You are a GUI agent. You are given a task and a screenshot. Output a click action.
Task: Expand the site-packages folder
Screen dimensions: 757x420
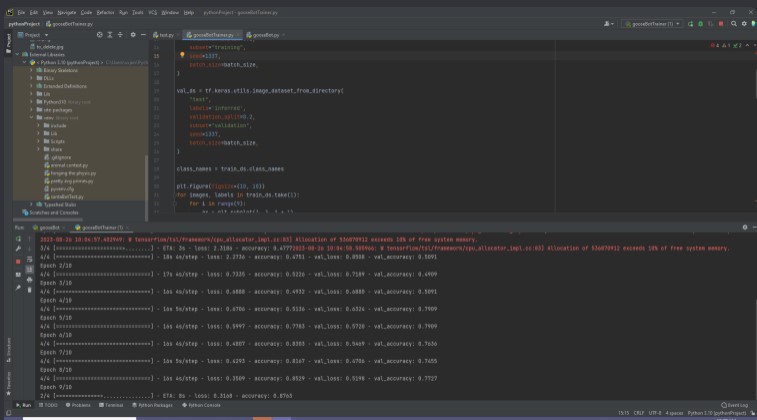coord(31,110)
